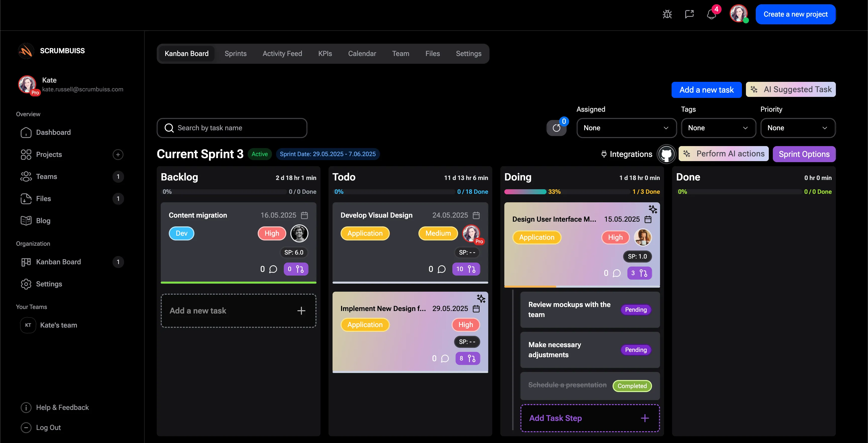868x443 pixels.
Task: Toggle Pending status of Make necessary adjustments
Action: 635,350
